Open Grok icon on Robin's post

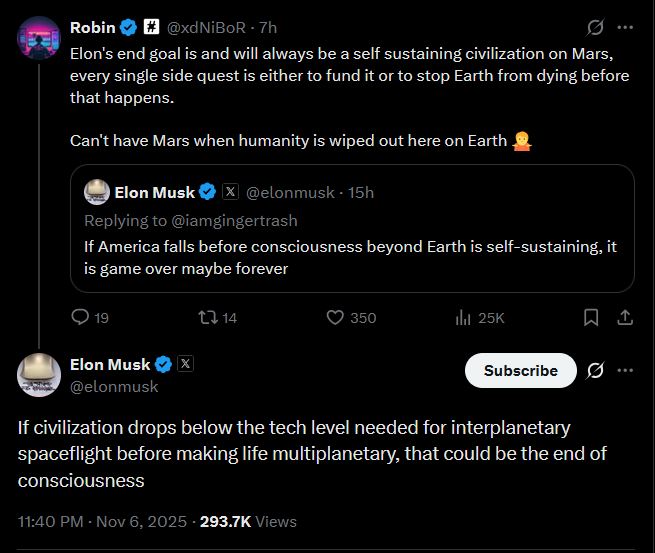point(595,26)
